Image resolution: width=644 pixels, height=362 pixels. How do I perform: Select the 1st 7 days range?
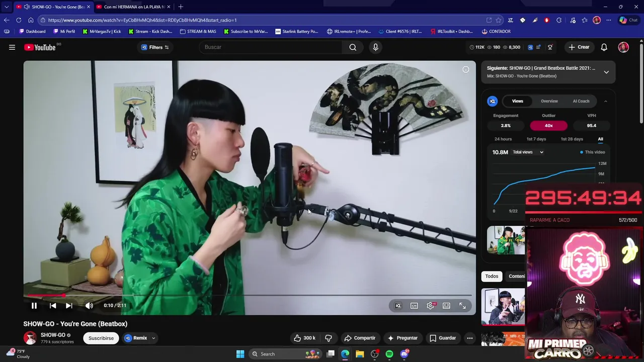(x=536, y=139)
